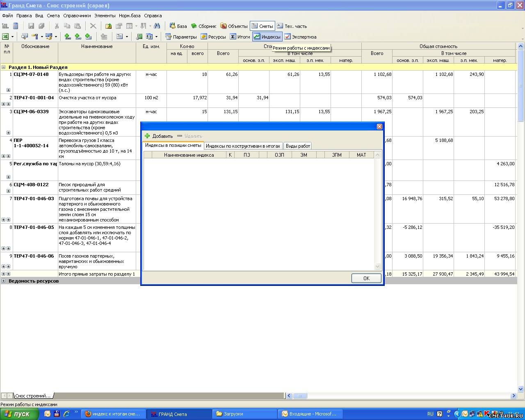525x420 pixels.
Task: Show the Ресурсы view
Action: point(213,37)
